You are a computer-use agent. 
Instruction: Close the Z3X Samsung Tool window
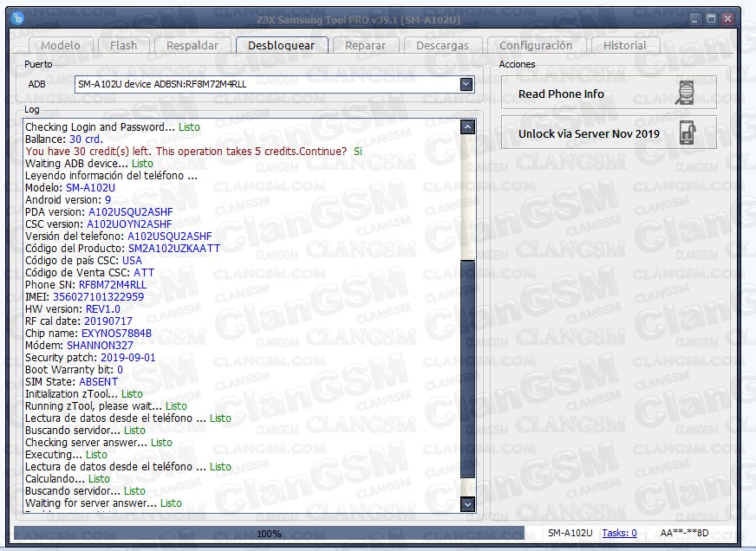coord(727,19)
